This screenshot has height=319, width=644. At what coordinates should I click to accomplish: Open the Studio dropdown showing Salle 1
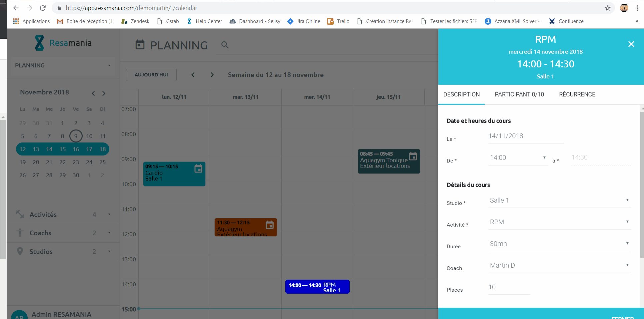(x=559, y=200)
